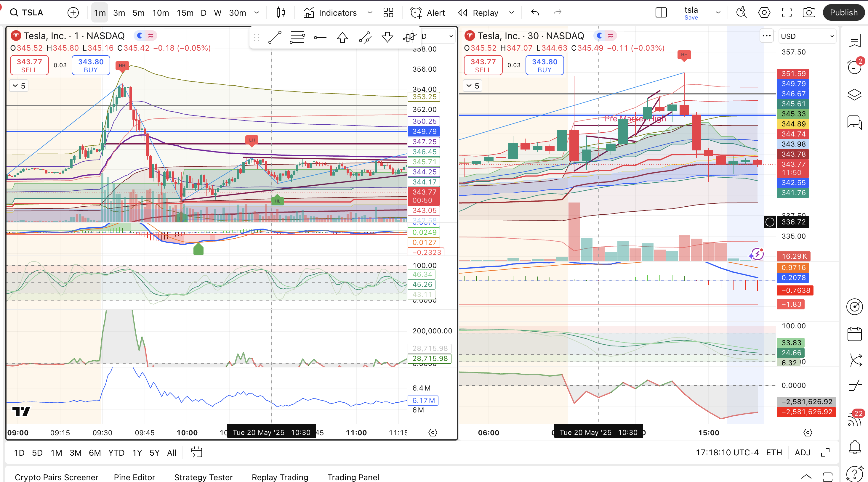
Task: Open the calendar panel in sidebar
Action: coord(855,334)
